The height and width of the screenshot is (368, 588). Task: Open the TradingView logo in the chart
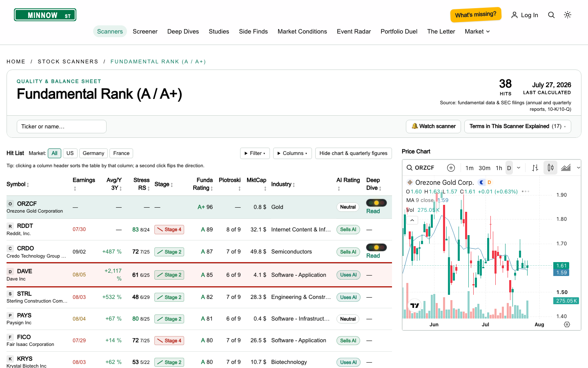tap(415, 305)
